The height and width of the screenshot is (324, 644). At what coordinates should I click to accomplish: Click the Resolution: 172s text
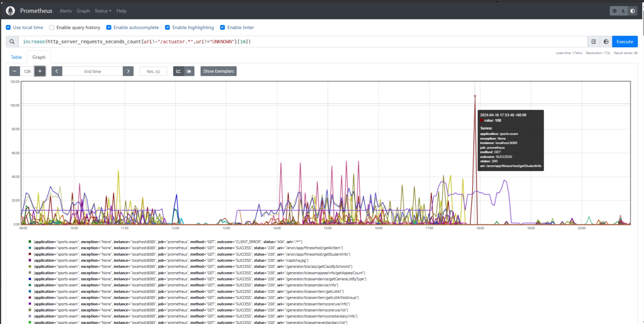tap(598, 53)
